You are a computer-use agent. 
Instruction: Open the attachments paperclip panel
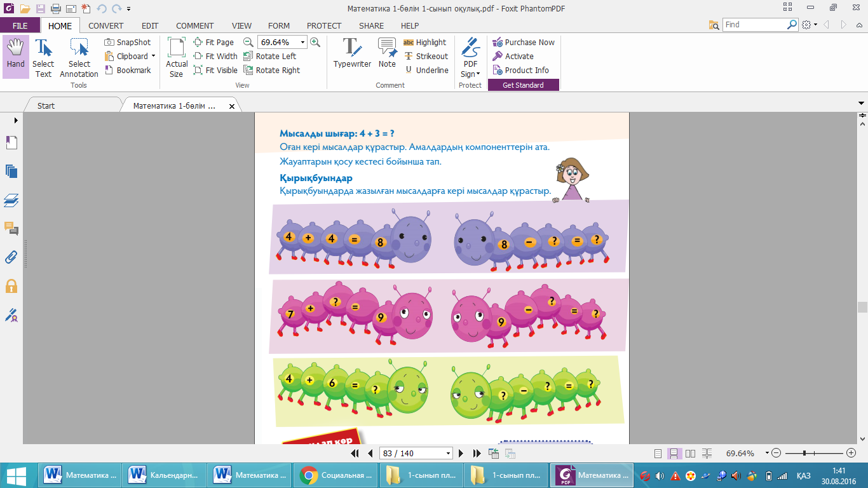11,257
